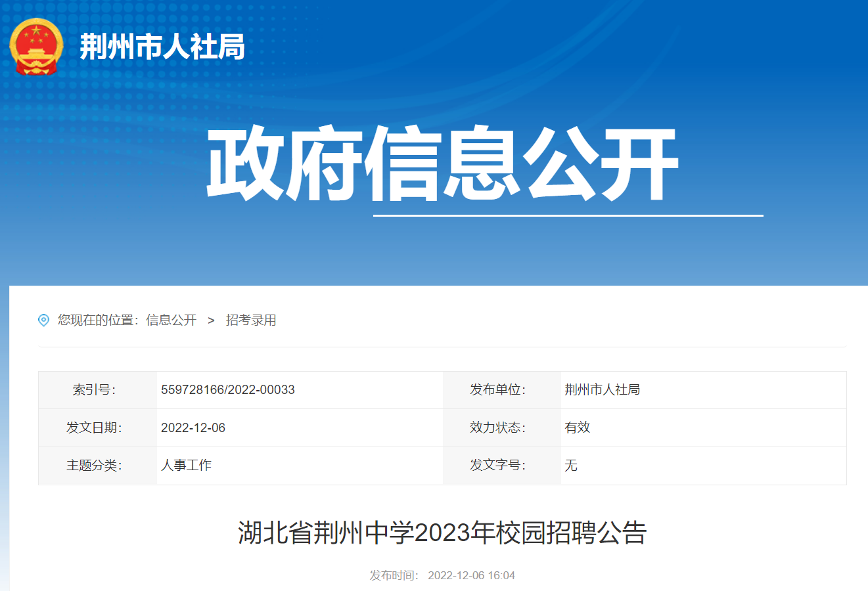Screen dimensions: 868x591
Task: Select the issue date value in the 发文日期 row
Action: click(x=193, y=428)
